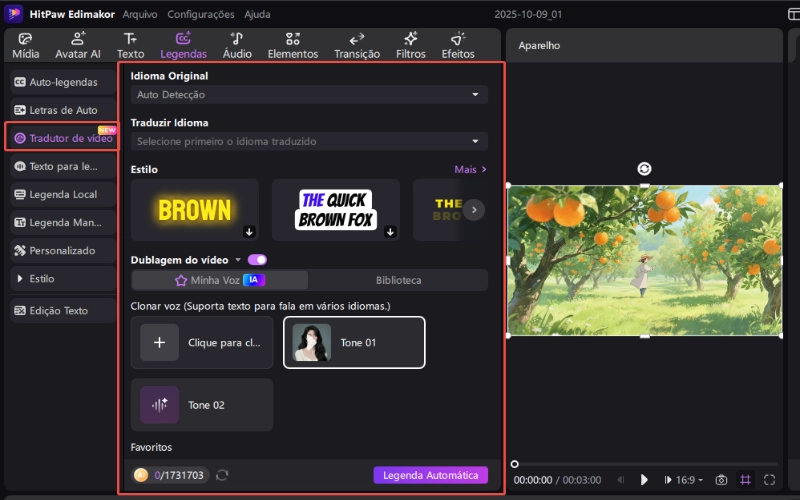Open the Elementos tool
800x500 pixels.
[x=293, y=45]
